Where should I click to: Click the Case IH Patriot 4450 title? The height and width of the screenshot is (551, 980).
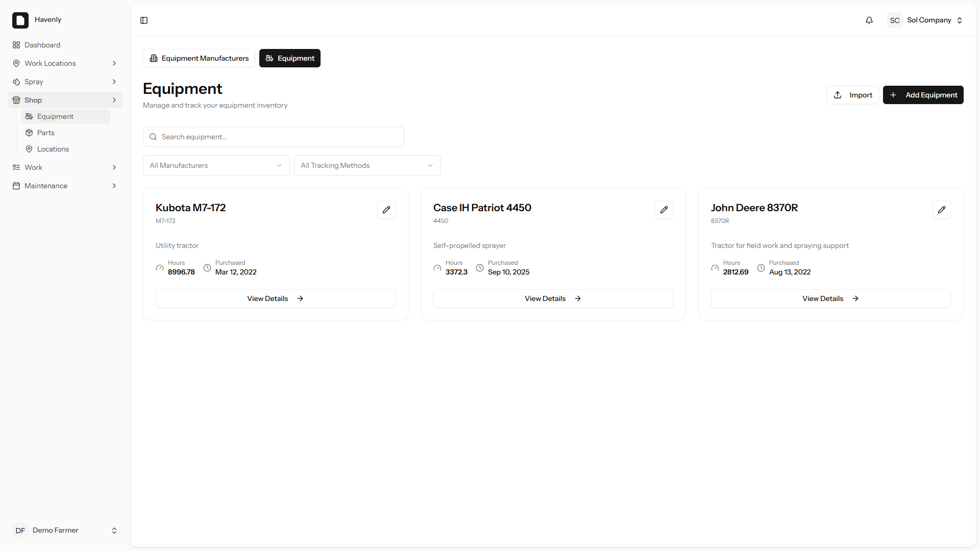(x=482, y=208)
